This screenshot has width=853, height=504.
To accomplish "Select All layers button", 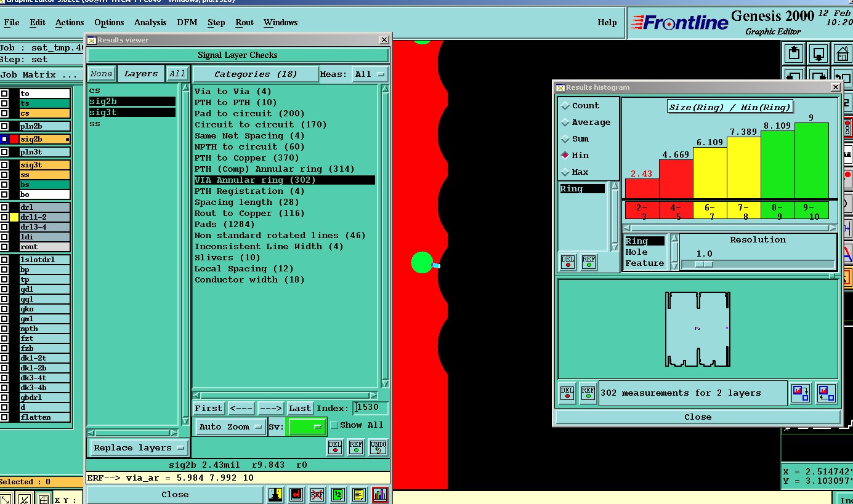I will [177, 74].
